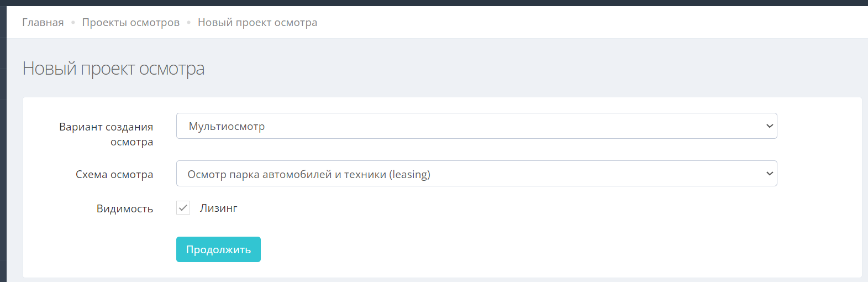The image size is (868, 282).
Task: Expand the Схема осмотра dropdown list
Action: pos(476,174)
